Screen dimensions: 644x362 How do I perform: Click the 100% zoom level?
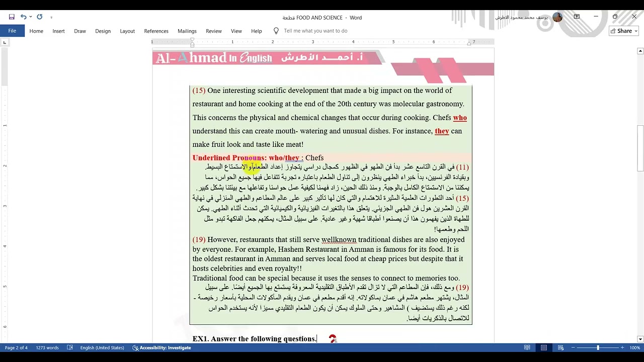pos(635,347)
